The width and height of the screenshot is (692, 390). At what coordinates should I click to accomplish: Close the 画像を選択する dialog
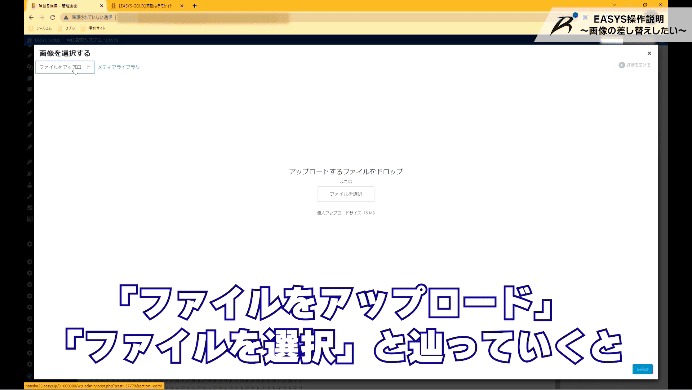[x=649, y=53]
